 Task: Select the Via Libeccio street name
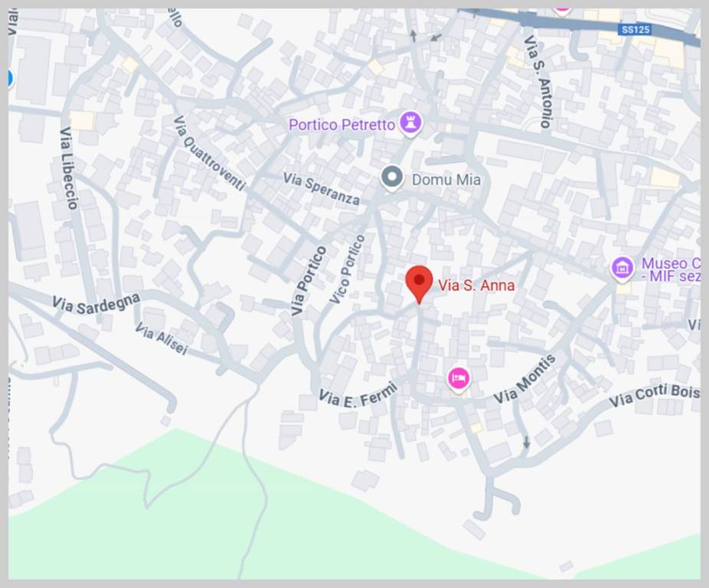(69, 168)
